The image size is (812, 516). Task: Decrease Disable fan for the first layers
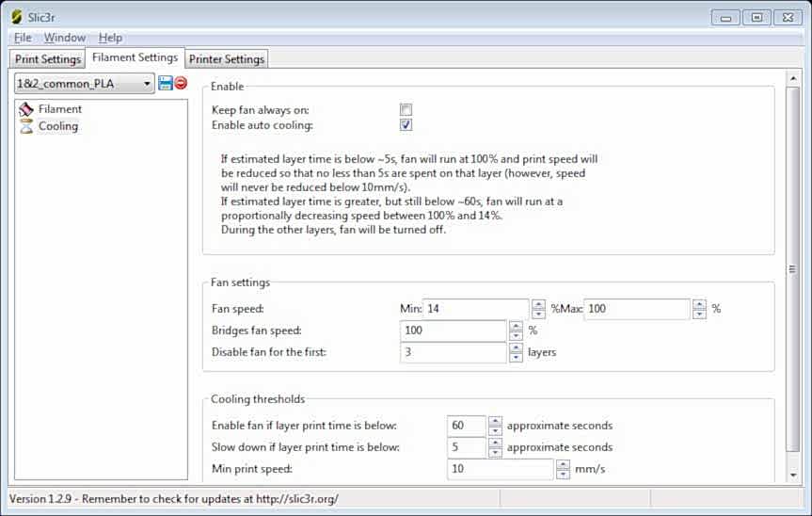(516, 358)
